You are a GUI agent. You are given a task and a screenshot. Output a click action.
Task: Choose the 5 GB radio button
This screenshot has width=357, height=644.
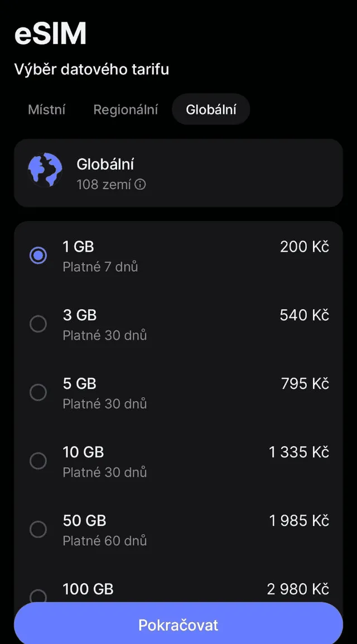38,393
